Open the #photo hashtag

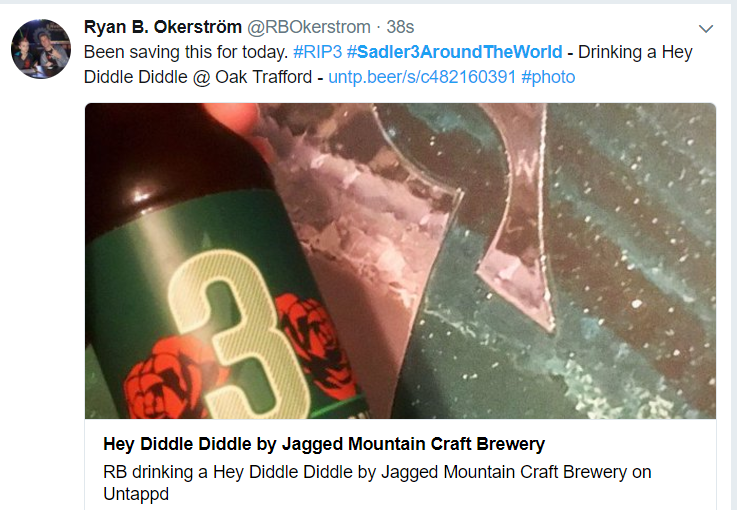click(x=548, y=77)
